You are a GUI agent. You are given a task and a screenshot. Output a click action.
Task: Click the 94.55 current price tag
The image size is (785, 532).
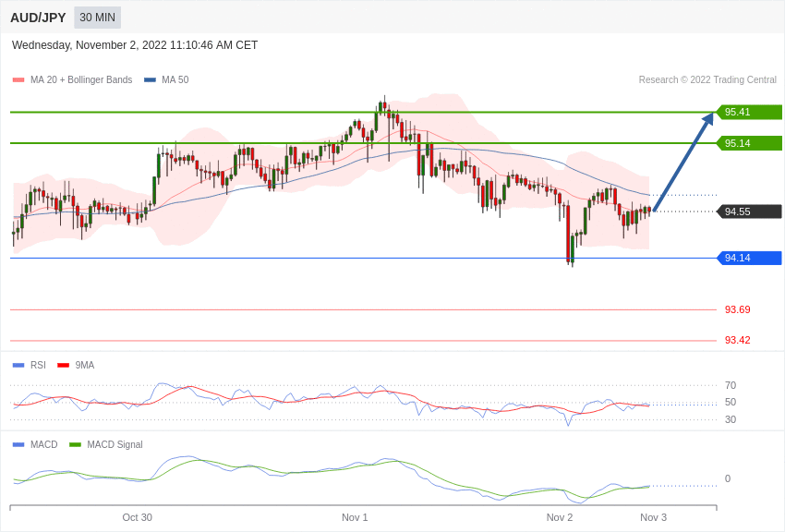tap(750, 212)
